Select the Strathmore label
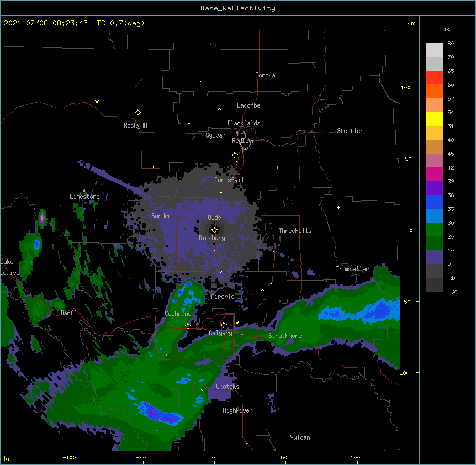 click(285, 336)
